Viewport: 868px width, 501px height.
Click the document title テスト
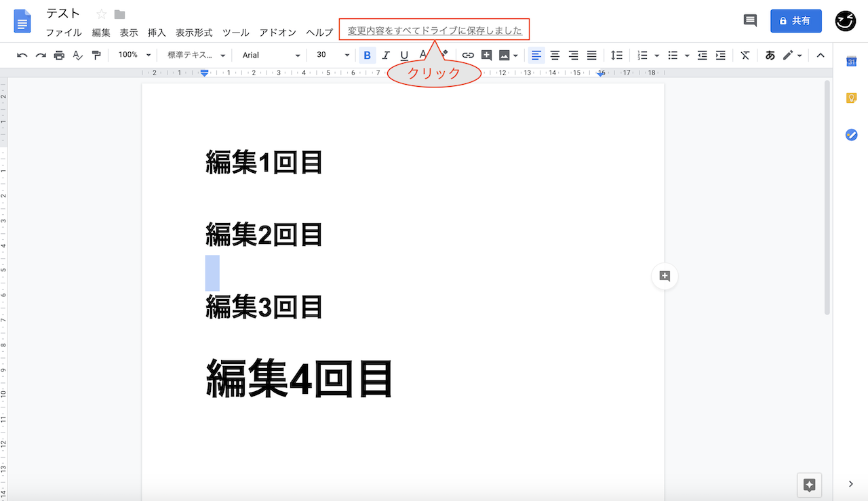pyautogui.click(x=63, y=14)
